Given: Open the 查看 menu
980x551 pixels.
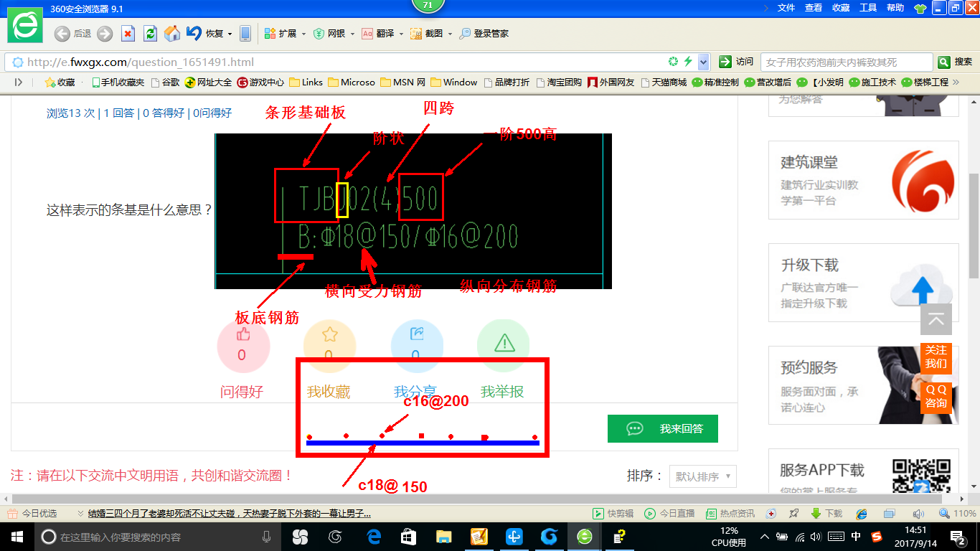Looking at the screenshot, I should (814, 8).
